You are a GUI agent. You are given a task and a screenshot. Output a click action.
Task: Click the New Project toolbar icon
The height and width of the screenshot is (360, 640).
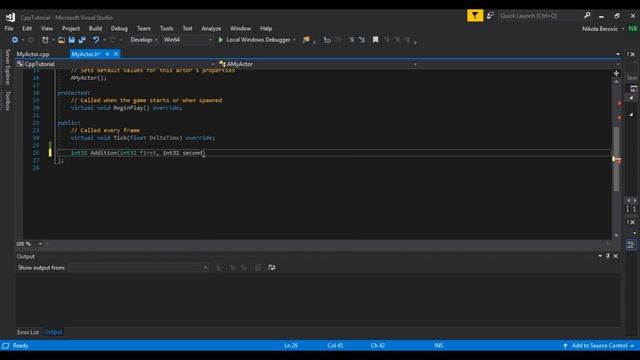click(45, 40)
